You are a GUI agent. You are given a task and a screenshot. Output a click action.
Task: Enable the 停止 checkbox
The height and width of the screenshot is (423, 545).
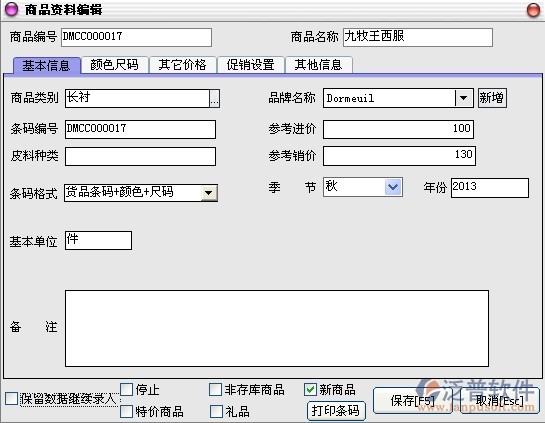(127, 389)
